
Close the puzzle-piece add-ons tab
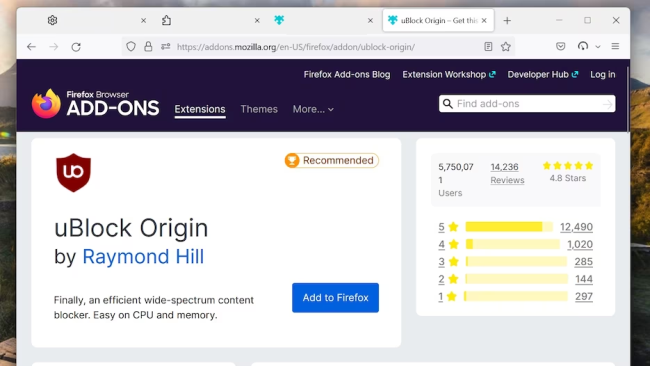tap(257, 20)
